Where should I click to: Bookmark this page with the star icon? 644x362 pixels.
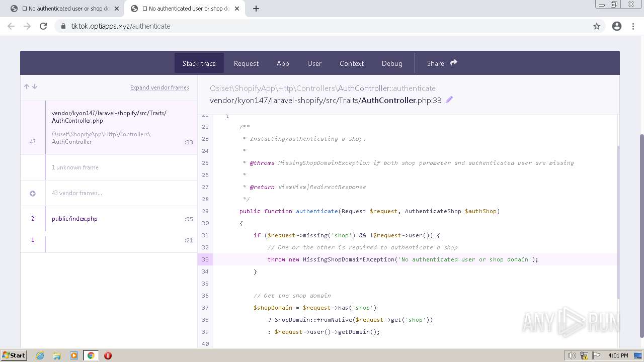click(597, 26)
